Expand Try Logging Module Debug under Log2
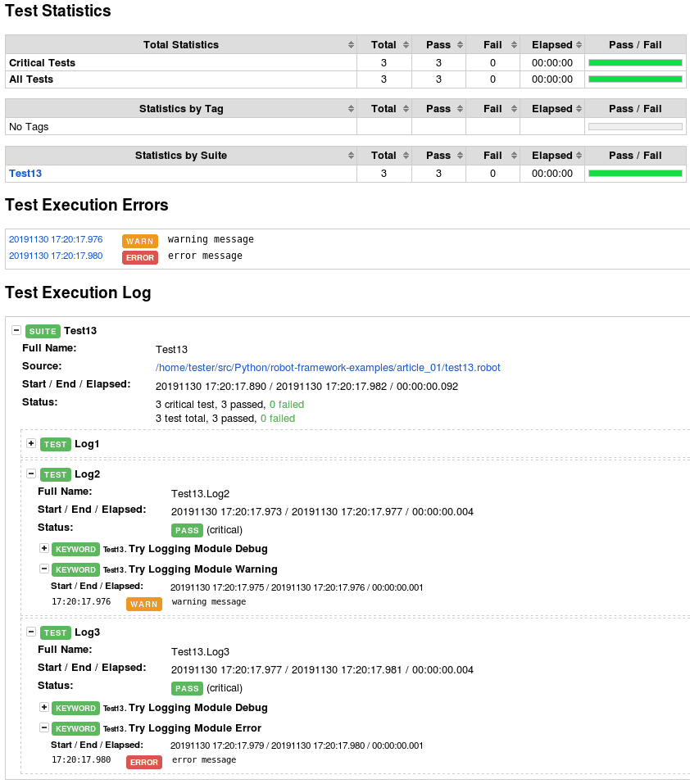690x784 pixels. coord(44,549)
